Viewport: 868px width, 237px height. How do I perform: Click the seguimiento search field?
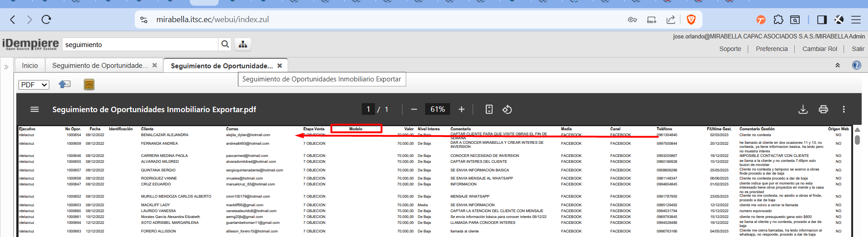tap(140, 44)
